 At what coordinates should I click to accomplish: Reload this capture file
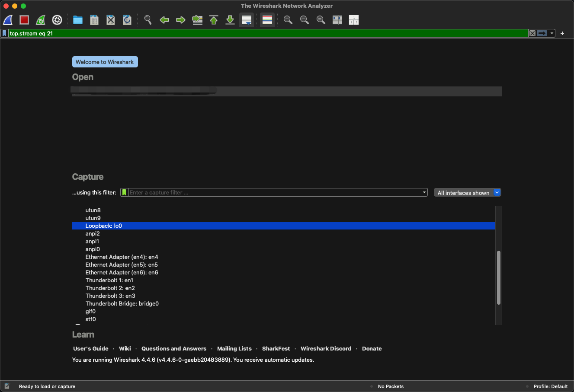point(127,20)
